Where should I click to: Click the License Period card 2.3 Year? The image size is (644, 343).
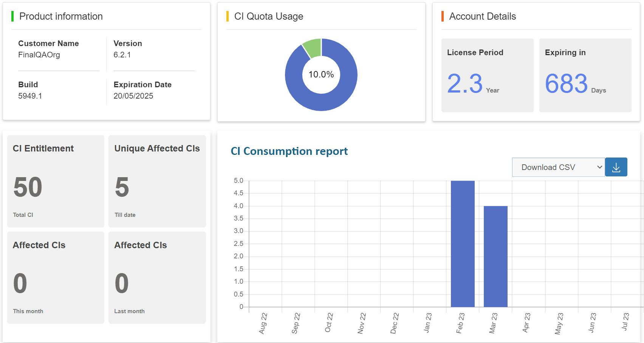(488, 75)
